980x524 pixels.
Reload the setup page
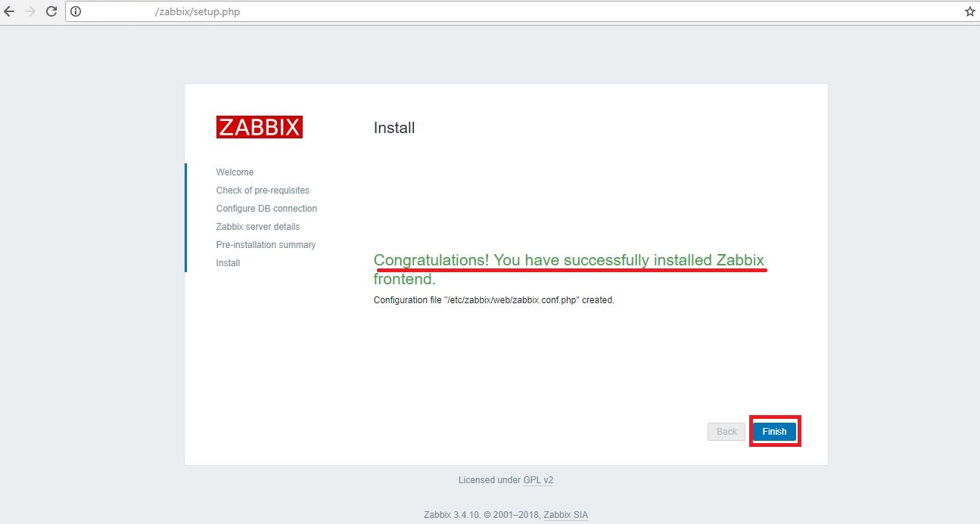coord(51,11)
